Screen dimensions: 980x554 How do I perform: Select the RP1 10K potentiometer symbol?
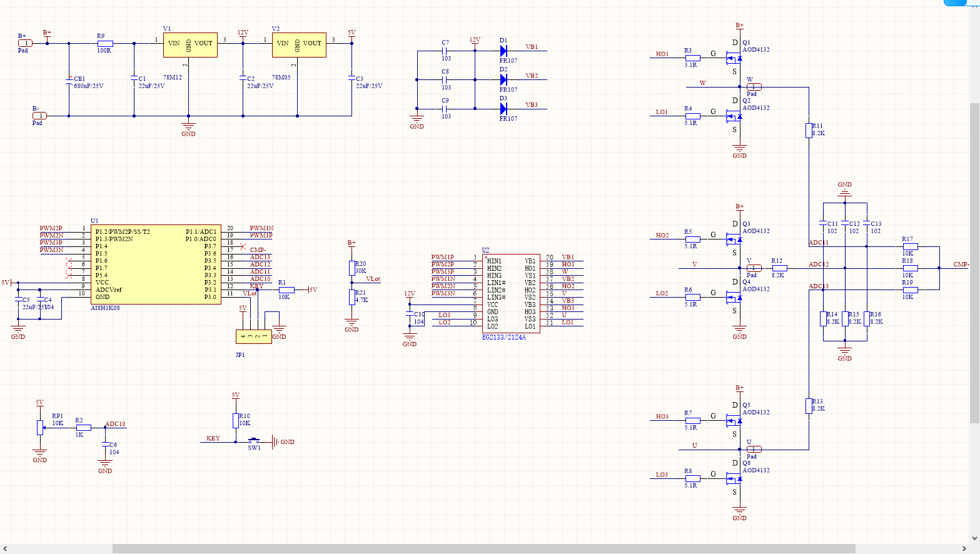click(40, 427)
